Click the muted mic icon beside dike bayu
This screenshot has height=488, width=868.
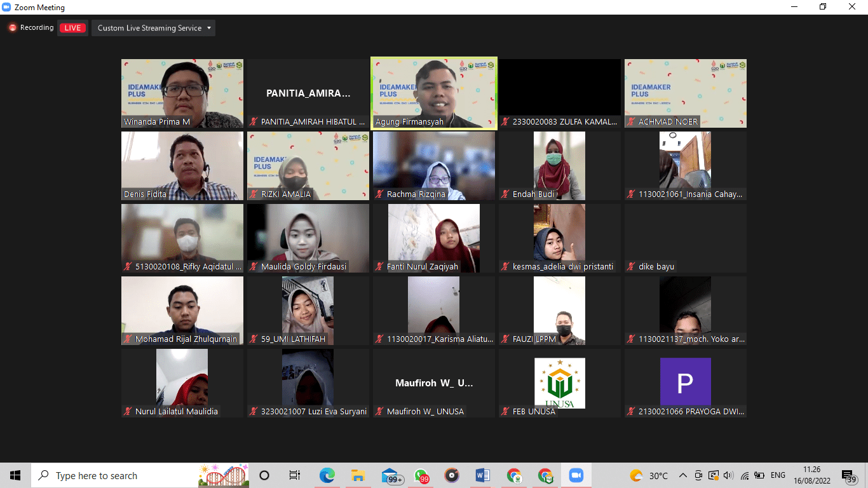[631, 267]
